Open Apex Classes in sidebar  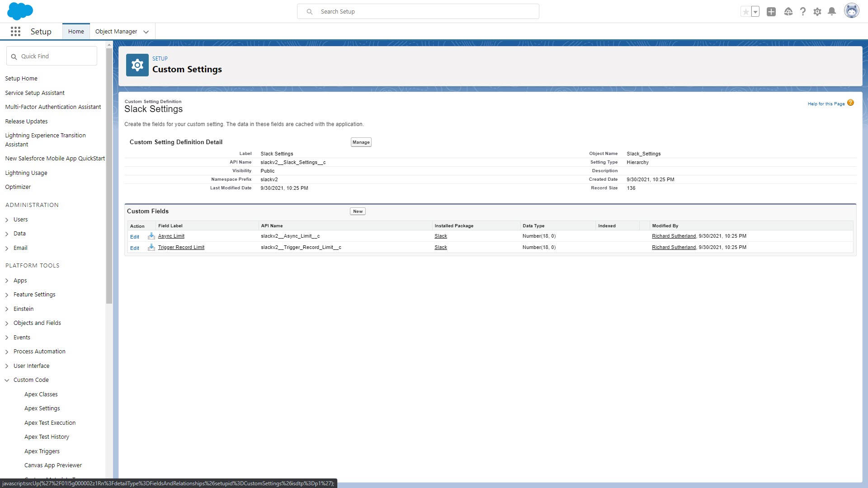pos(41,394)
